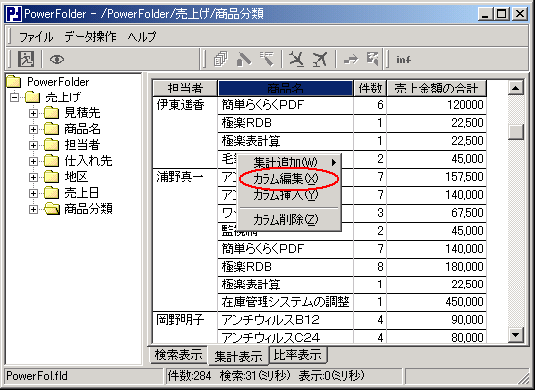The image size is (535, 390).
Task: Click the arrow transfer toolbar icon
Action: pyautogui.click(x=351, y=59)
